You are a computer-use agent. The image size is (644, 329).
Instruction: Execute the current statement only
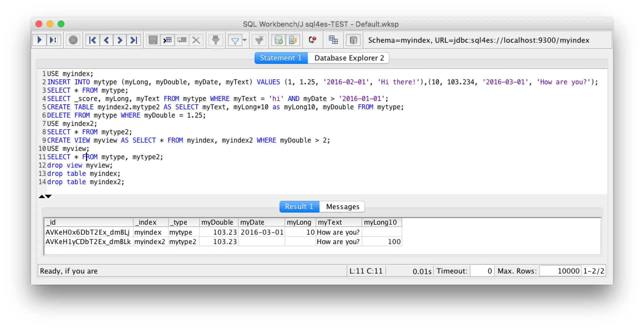tap(54, 40)
